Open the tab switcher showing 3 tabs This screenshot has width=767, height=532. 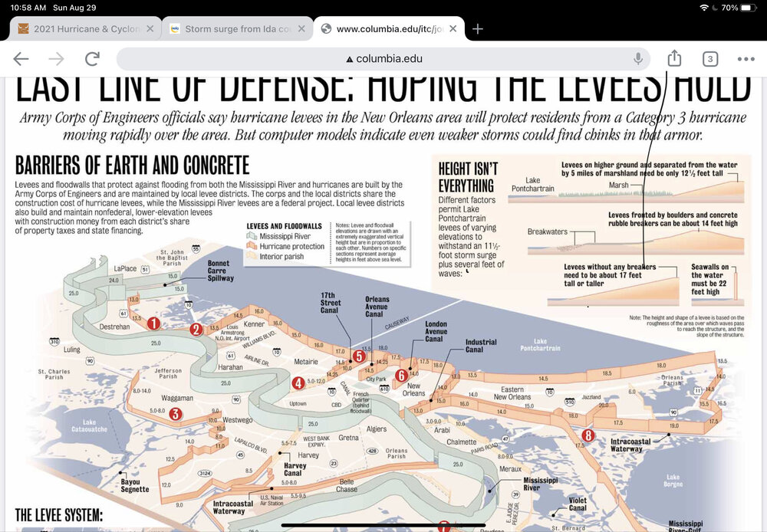[709, 59]
